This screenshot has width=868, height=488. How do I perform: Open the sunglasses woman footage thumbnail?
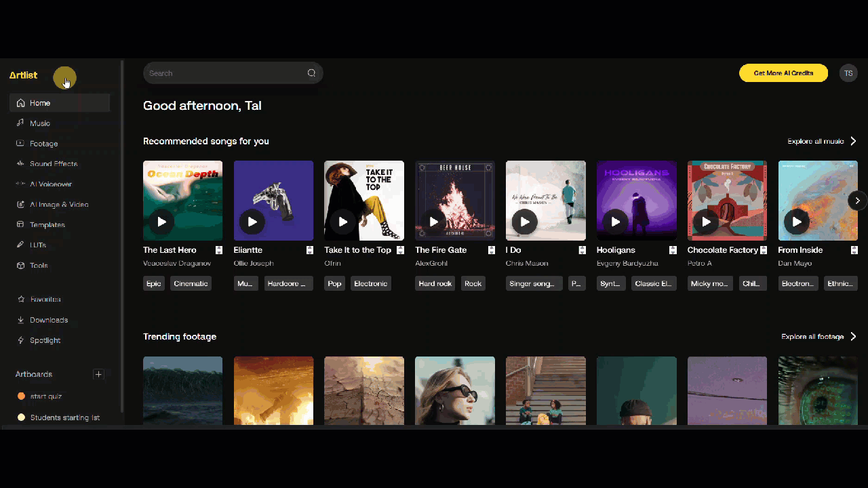pos(454,390)
